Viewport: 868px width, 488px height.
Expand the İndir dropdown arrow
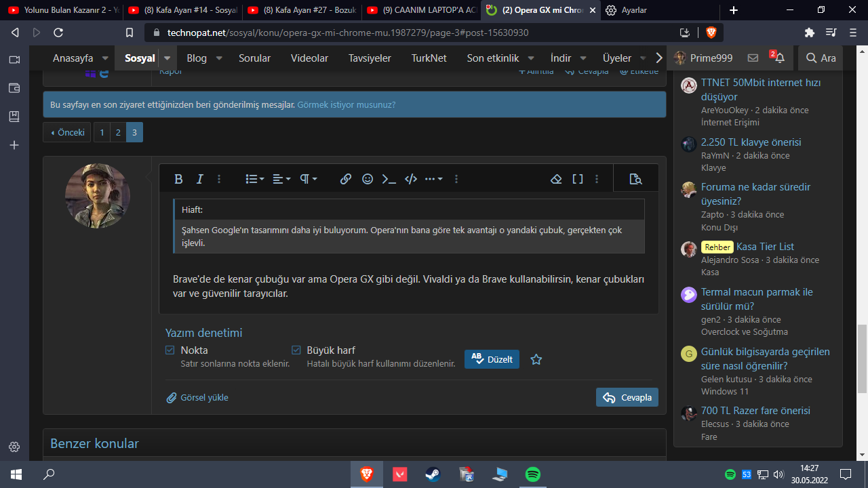tap(583, 58)
